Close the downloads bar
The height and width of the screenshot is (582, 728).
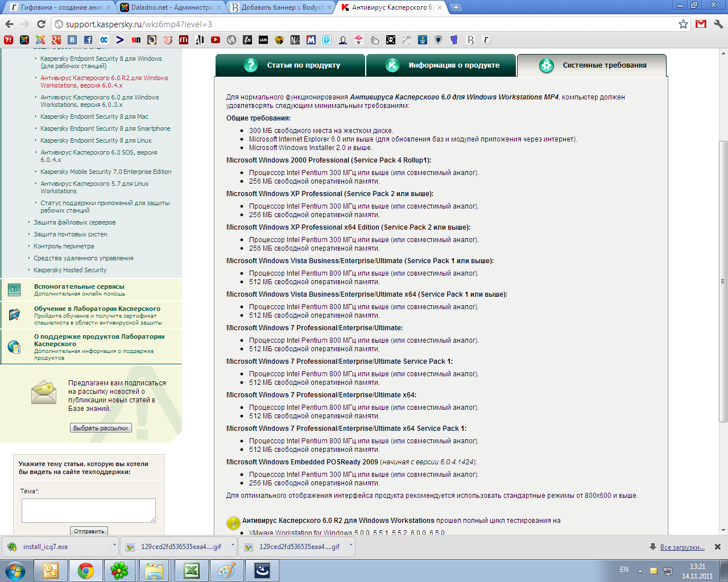pyautogui.click(x=717, y=547)
